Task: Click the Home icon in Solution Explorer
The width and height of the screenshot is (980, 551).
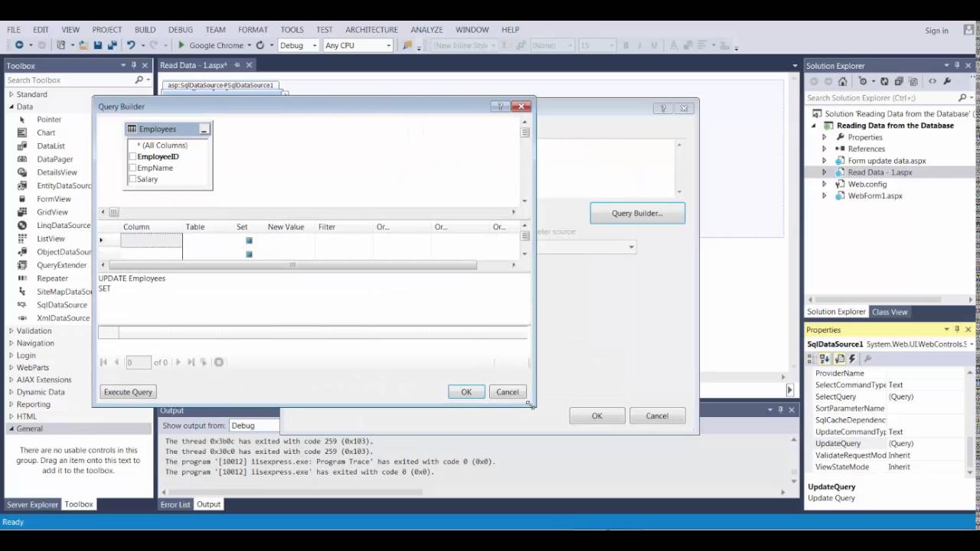Action: tap(843, 81)
